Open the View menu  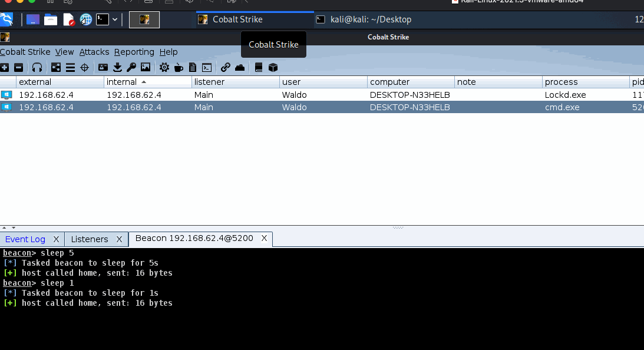(64, 52)
